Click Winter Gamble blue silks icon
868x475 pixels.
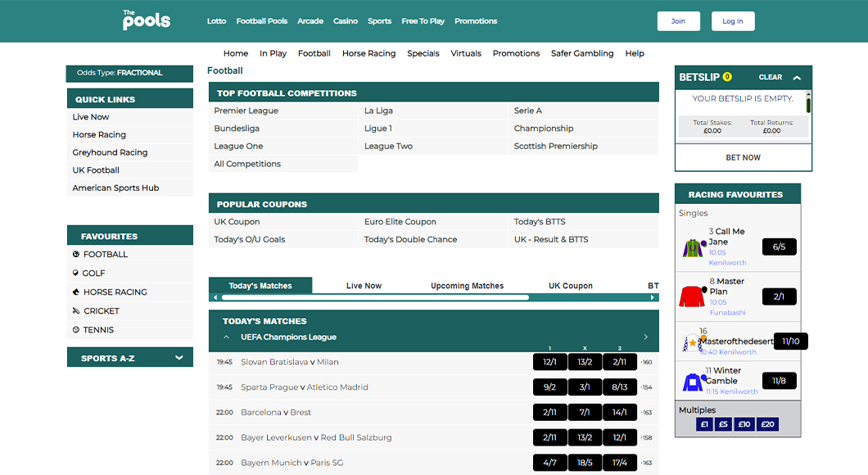click(694, 382)
